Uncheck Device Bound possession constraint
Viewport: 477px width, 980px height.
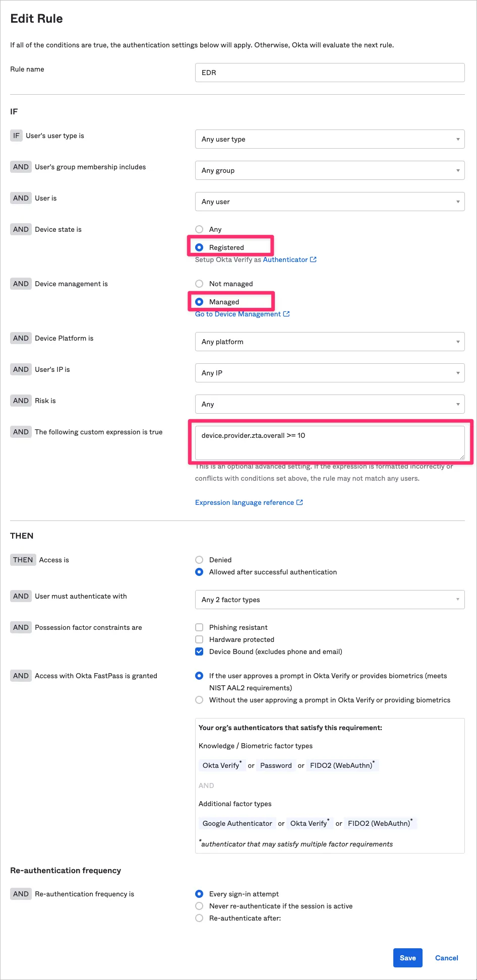click(199, 651)
